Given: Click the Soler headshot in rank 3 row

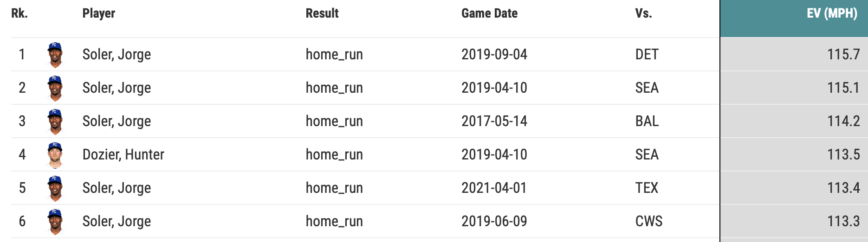Looking at the screenshot, I should point(55,121).
